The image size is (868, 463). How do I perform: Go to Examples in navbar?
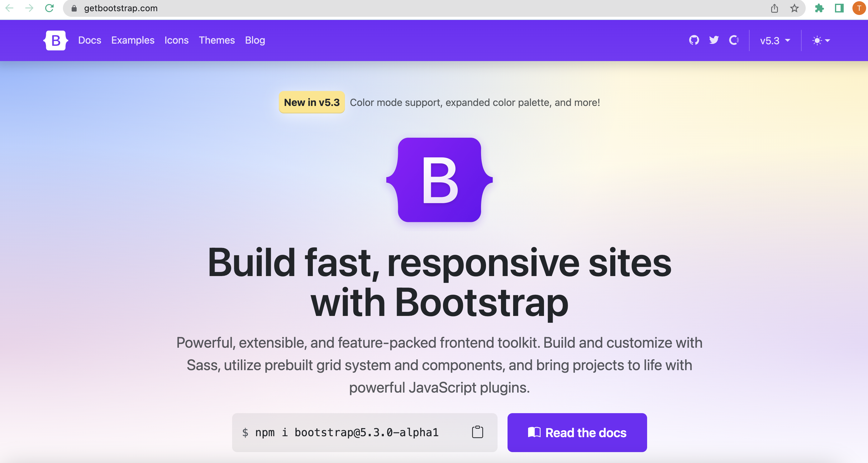[x=133, y=41]
